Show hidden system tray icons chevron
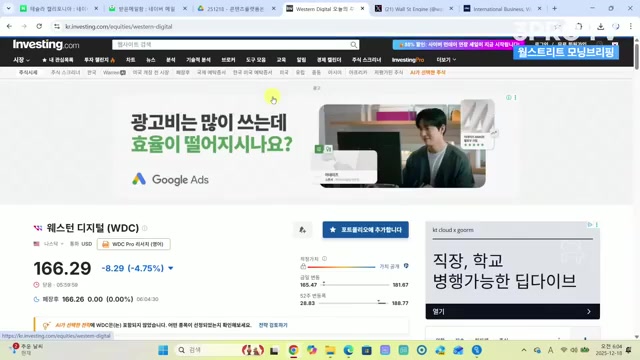This screenshot has height=360, width=640. point(524,350)
